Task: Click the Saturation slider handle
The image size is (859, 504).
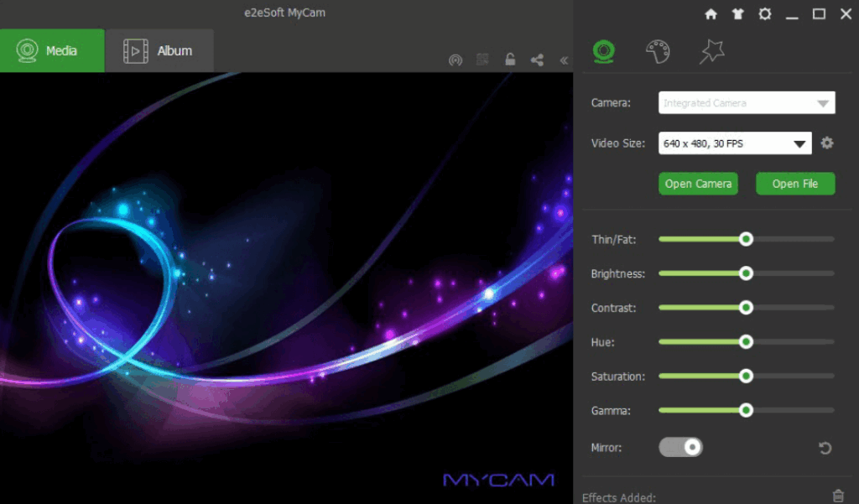Action: (746, 376)
